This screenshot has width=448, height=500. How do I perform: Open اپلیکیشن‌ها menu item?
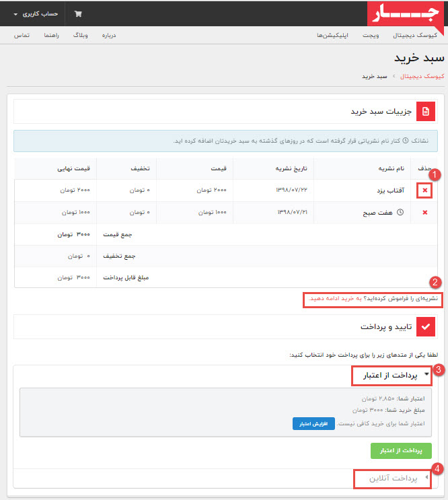coord(330,34)
